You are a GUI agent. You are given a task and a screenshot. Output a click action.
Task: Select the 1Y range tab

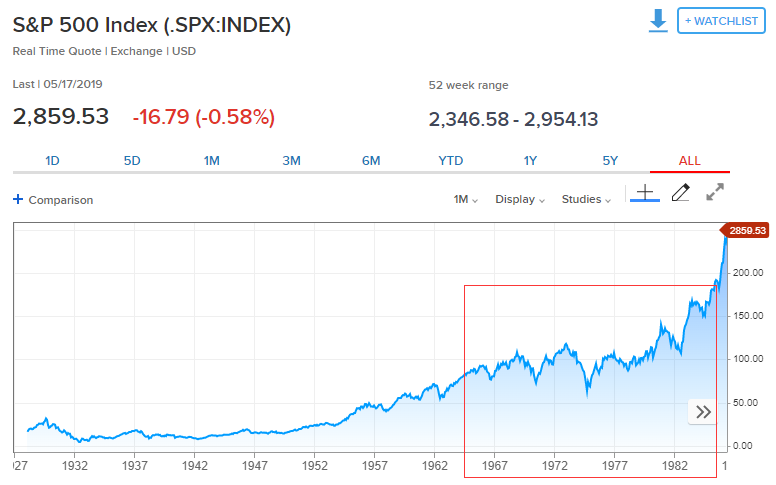pos(530,160)
